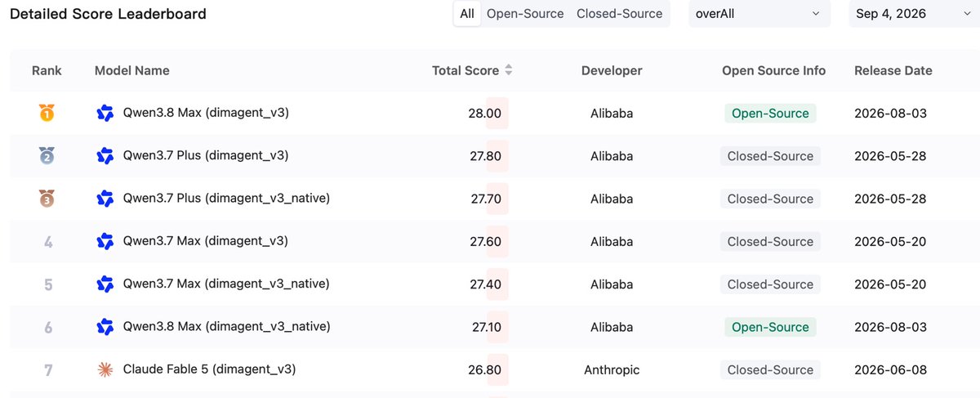
Task: Click Anthropic logo beside Claude Fable 5
Action: [105, 369]
